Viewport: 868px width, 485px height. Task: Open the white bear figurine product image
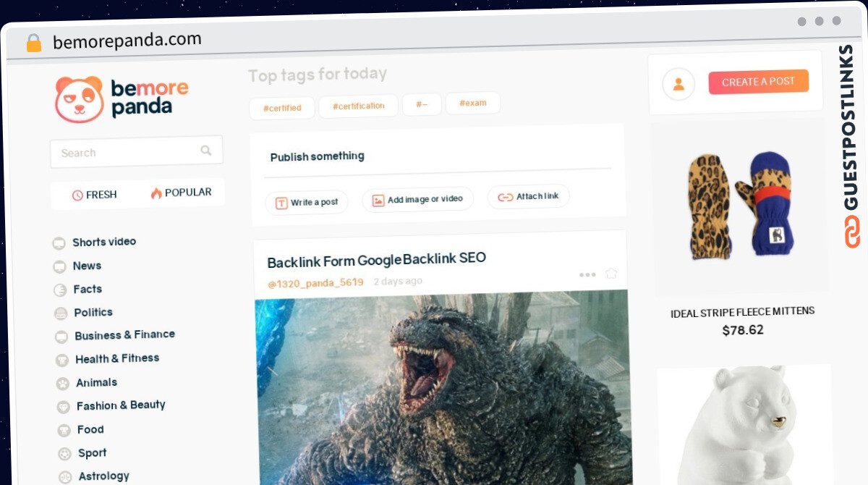pos(746,425)
